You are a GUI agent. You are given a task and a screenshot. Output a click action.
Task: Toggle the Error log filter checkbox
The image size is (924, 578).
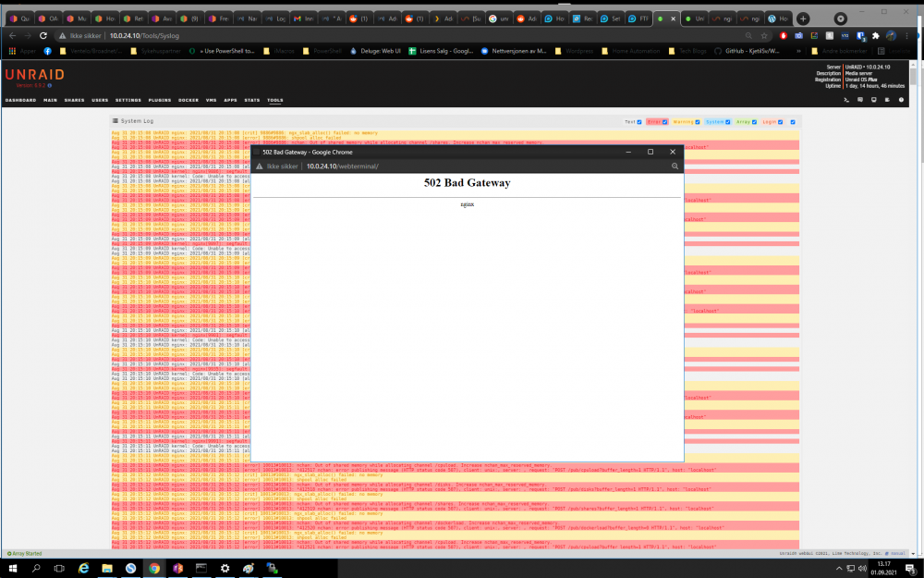[x=664, y=122]
